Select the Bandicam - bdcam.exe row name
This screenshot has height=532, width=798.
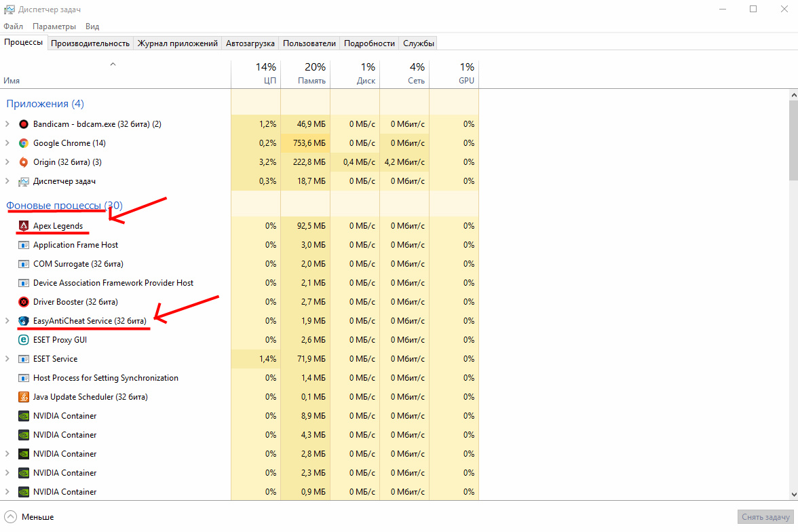[x=97, y=124]
